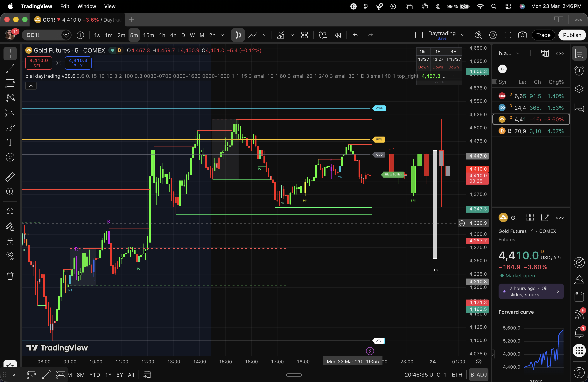Toggle magnet mode for drawings

pyautogui.click(x=10, y=211)
